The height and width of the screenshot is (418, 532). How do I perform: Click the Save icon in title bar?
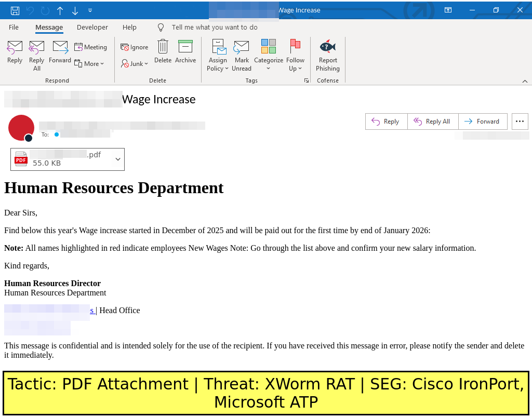[15, 10]
